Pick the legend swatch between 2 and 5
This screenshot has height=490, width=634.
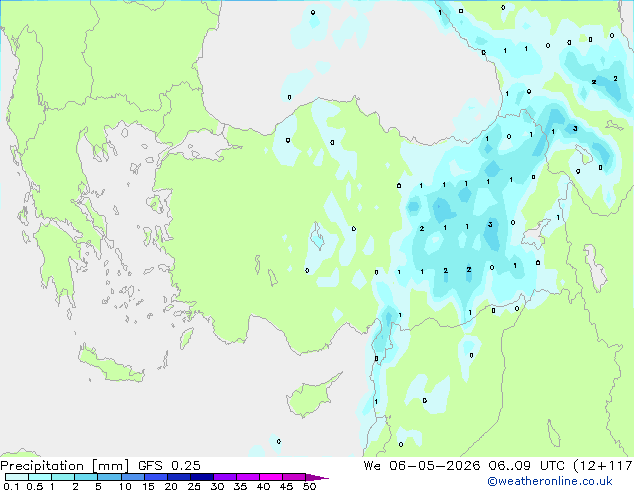[x=86, y=477]
